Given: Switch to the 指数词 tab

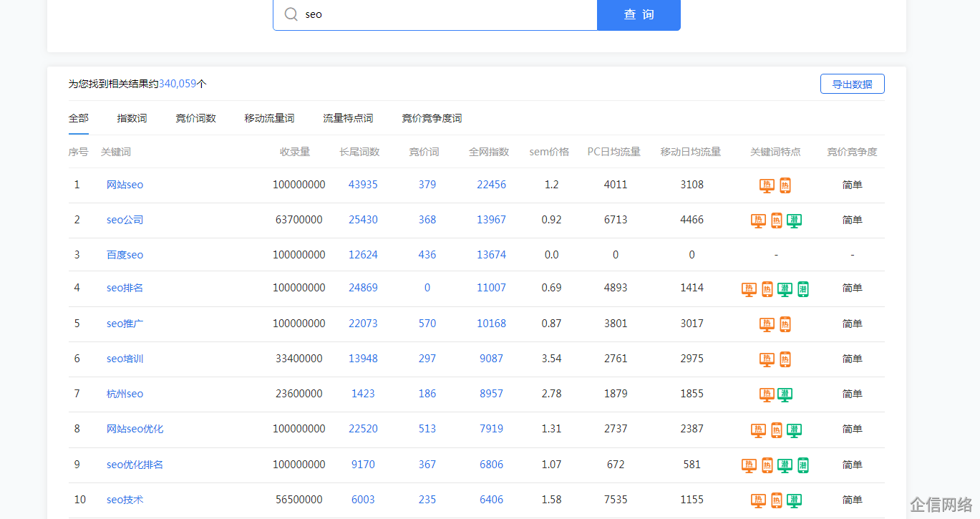Looking at the screenshot, I should click(x=132, y=118).
